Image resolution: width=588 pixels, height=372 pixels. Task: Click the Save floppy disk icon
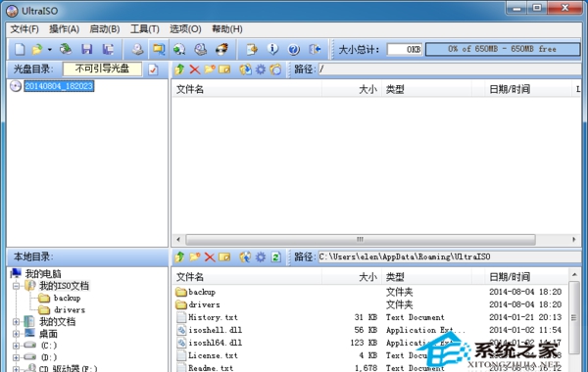pos(87,49)
